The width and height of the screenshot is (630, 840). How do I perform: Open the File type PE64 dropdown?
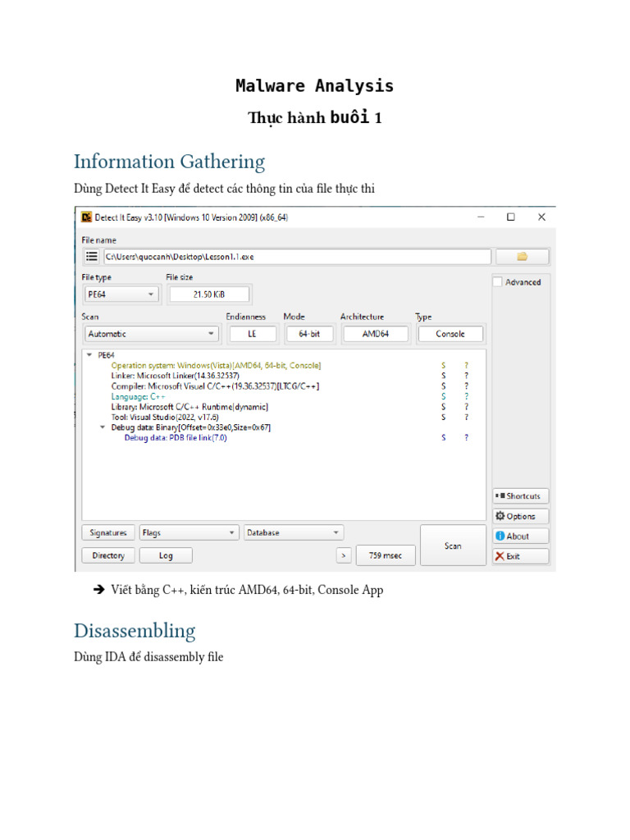(121, 294)
